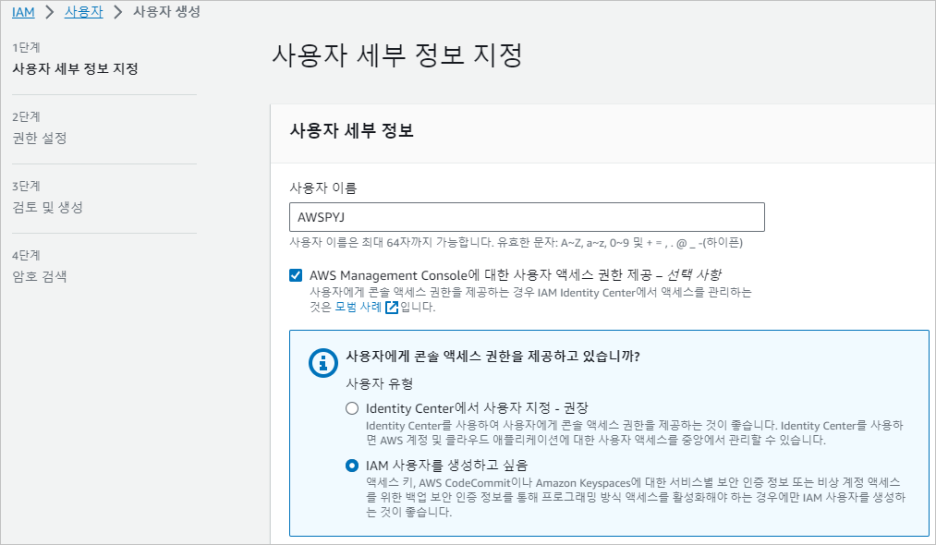Viewport: 936px width, 545px height.
Task: Select Identity Center에서 사용자 지정 radio button
Action: click(352, 408)
